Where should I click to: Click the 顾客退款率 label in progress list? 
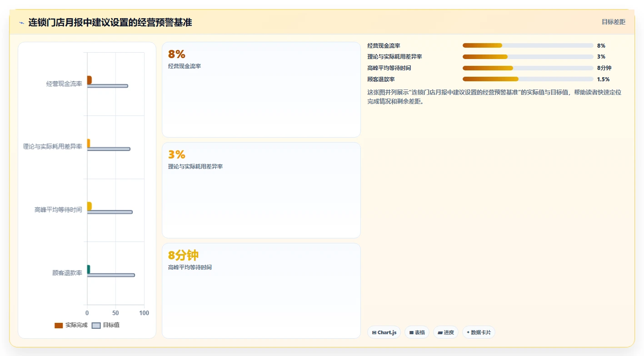pyautogui.click(x=381, y=79)
